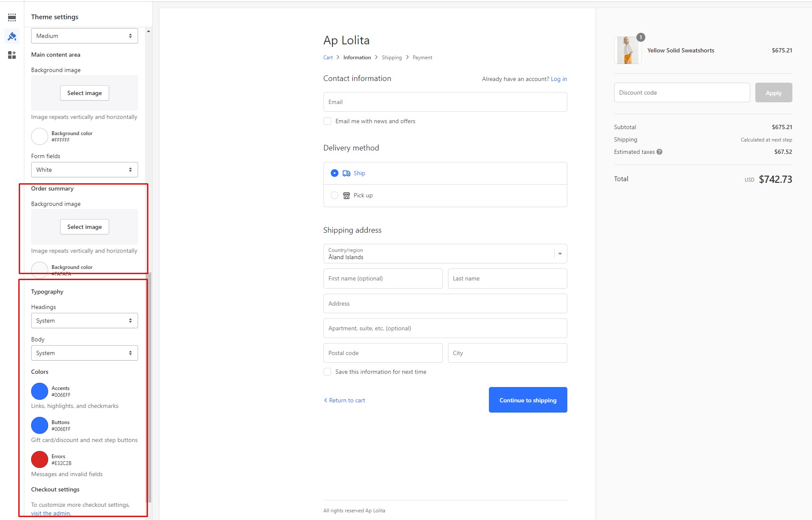Open the Add apps icon in sidebar

(x=12, y=55)
